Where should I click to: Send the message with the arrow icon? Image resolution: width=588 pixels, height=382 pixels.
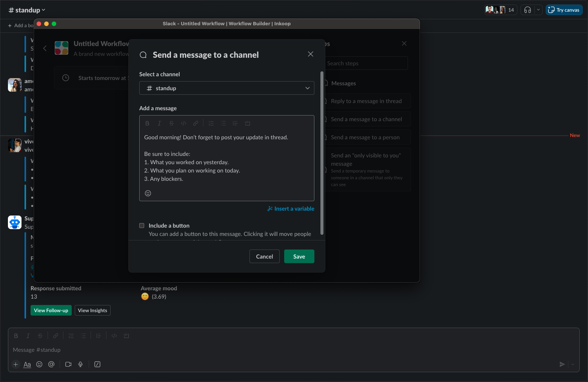pos(562,364)
